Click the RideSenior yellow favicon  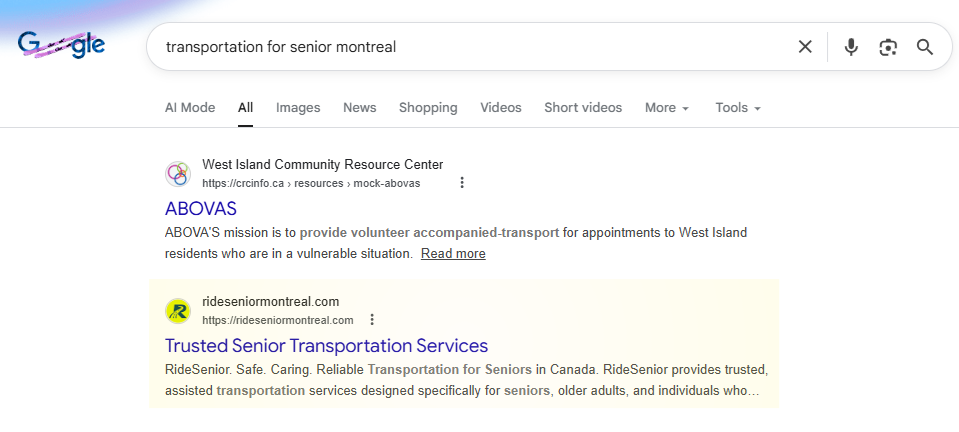(178, 311)
